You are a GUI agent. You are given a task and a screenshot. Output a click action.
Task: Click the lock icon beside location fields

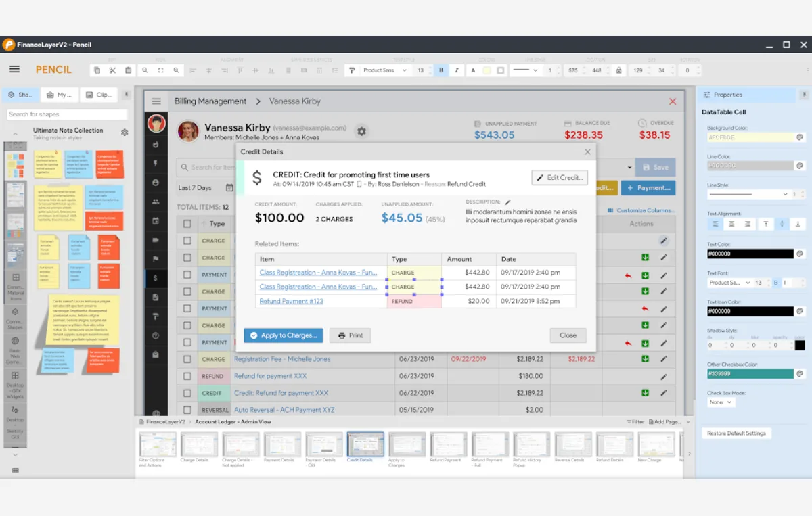tap(619, 70)
